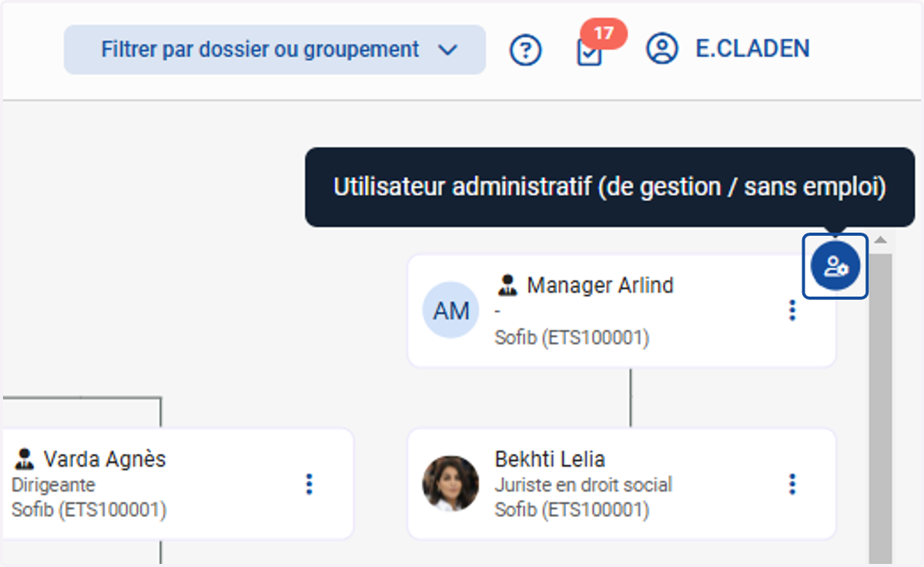Viewport: 924px width, 567px height.
Task: Click the Dirigeante job title text
Action: [x=54, y=485]
